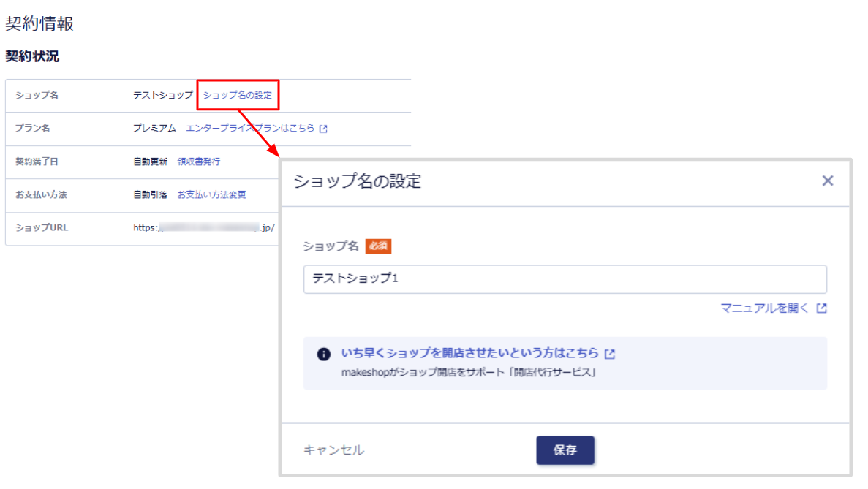The image size is (868, 489).
Task: Open the 領収書発行 link
Action: [198, 162]
